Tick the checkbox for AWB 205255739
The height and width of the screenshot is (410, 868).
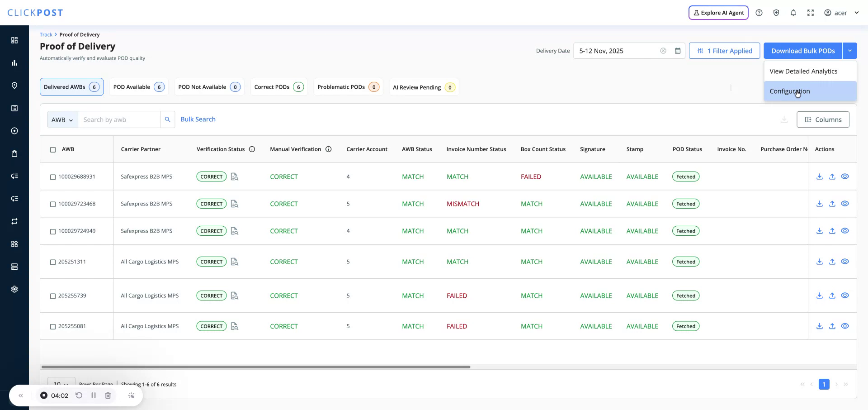click(53, 296)
